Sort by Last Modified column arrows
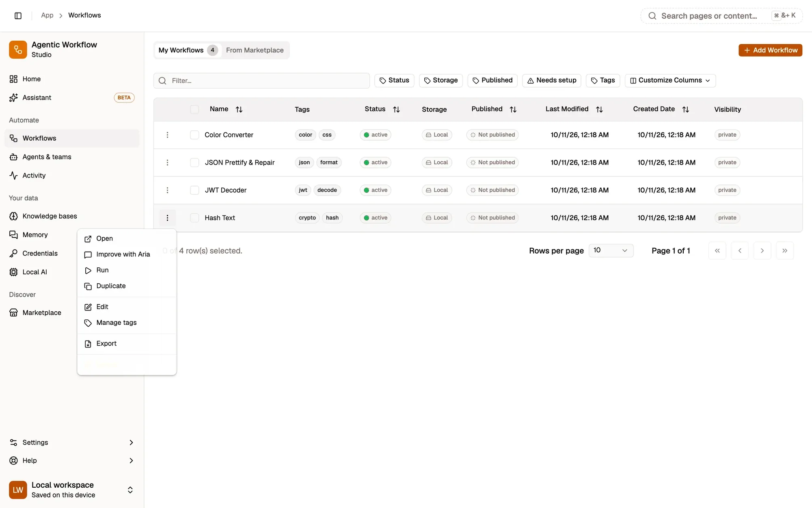 [599, 109]
